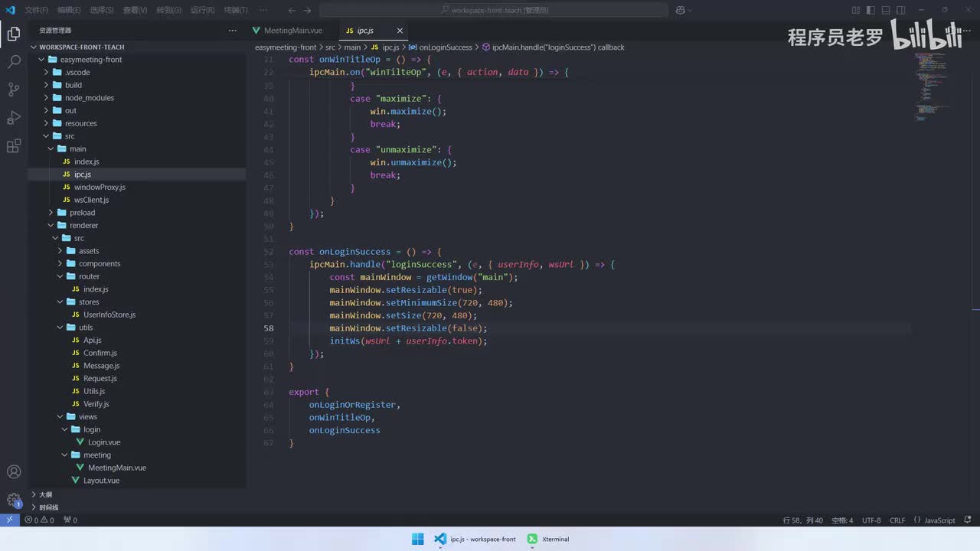Expand the components folder
Screen dimensions: 980x551
pos(99,263)
